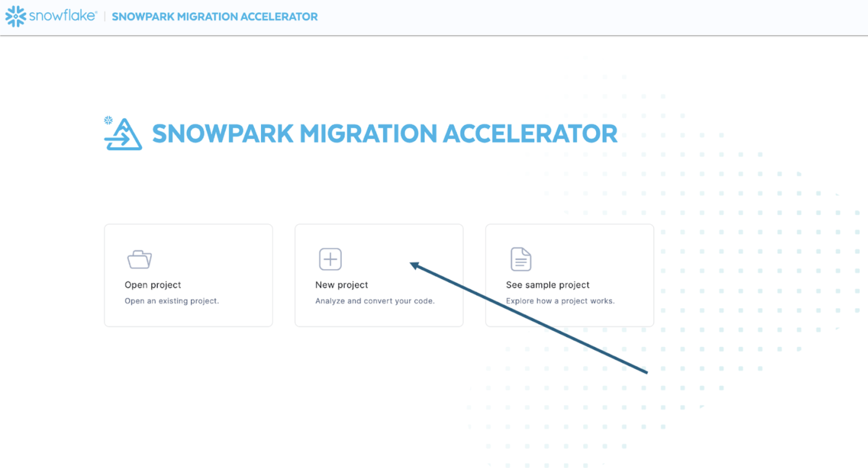This screenshot has height=468, width=868.
Task: Click the 'Analyze and convert your code.' text
Action: 375,301
